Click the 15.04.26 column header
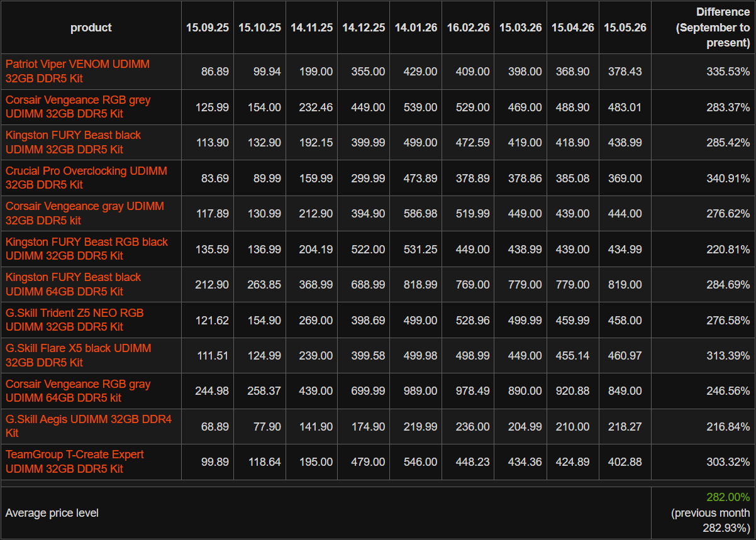 coord(573,28)
